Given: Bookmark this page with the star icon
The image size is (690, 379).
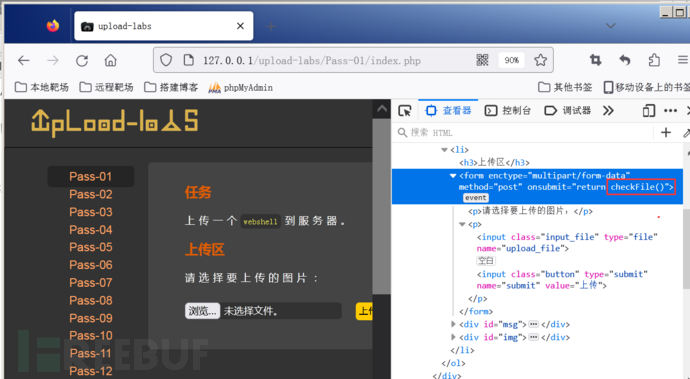Looking at the screenshot, I should 540,60.
